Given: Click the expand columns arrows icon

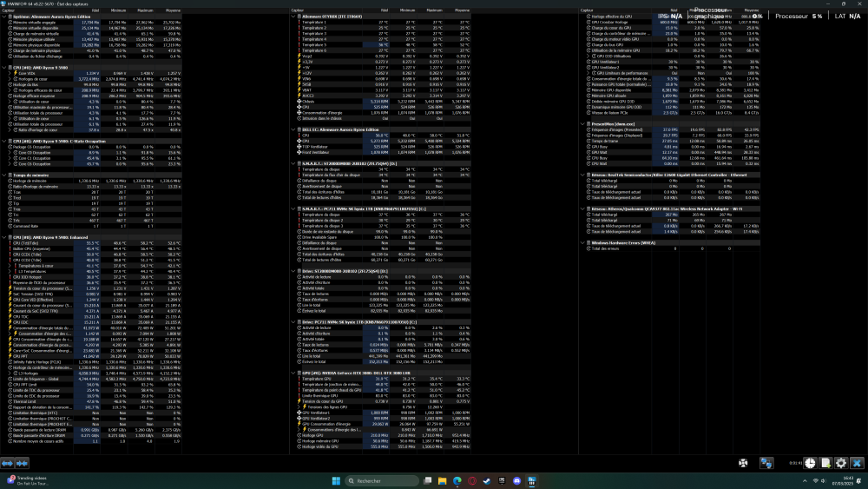Looking at the screenshot, I should click(7, 463).
